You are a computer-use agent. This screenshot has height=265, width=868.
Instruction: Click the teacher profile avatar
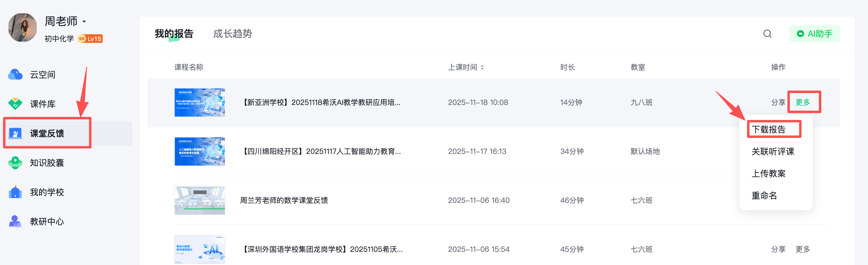23,28
